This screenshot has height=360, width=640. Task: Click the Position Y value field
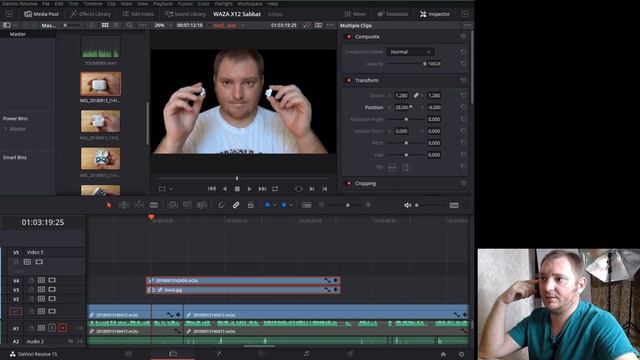[x=434, y=107]
